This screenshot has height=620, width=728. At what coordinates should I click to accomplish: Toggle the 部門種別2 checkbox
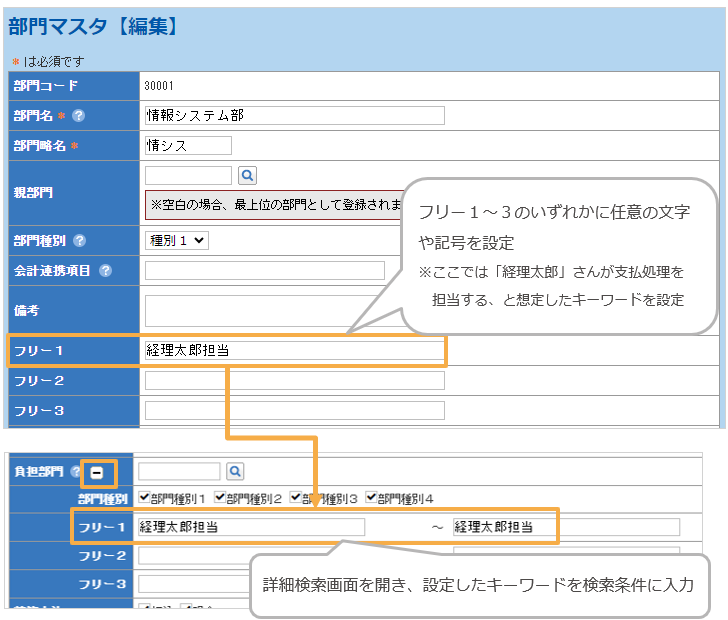220,498
